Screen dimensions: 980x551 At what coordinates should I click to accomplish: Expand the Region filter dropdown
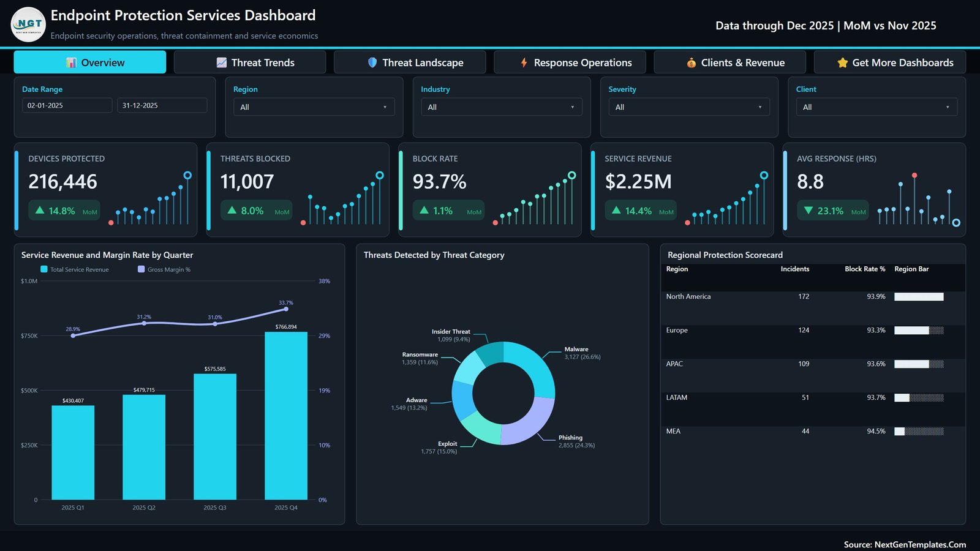coord(314,107)
